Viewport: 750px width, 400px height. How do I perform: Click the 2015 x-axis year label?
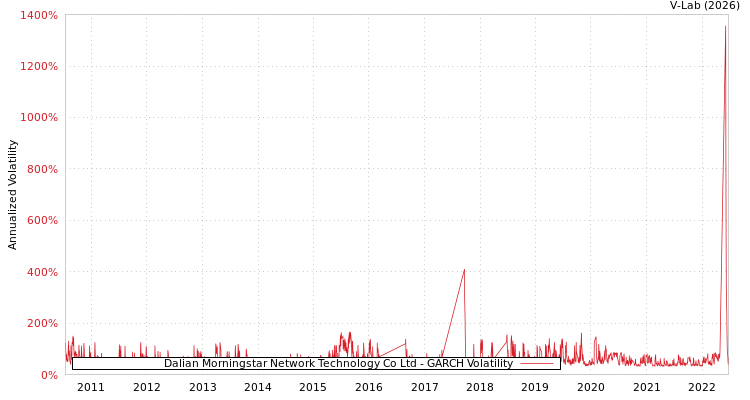click(313, 387)
